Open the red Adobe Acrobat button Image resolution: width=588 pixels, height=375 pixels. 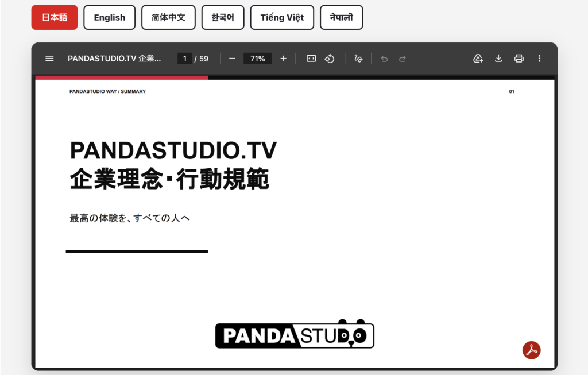click(531, 350)
